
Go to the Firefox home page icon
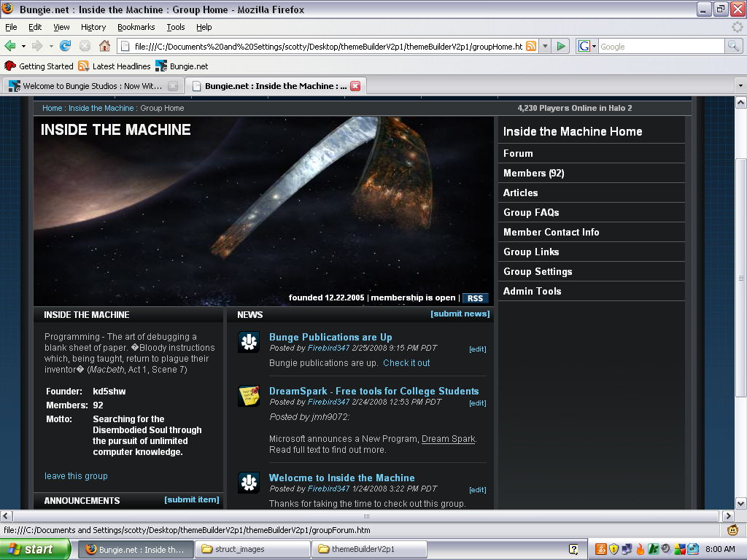tap(104, 46)
